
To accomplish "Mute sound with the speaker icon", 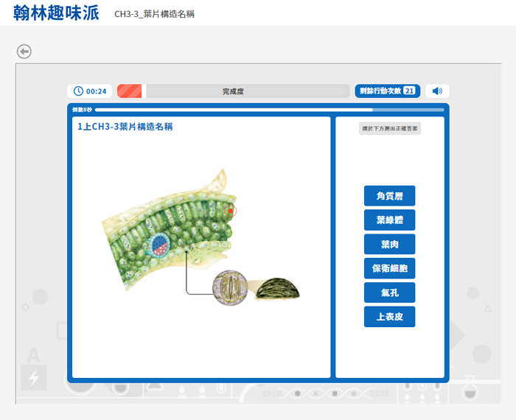I will [x=437, y=91].
